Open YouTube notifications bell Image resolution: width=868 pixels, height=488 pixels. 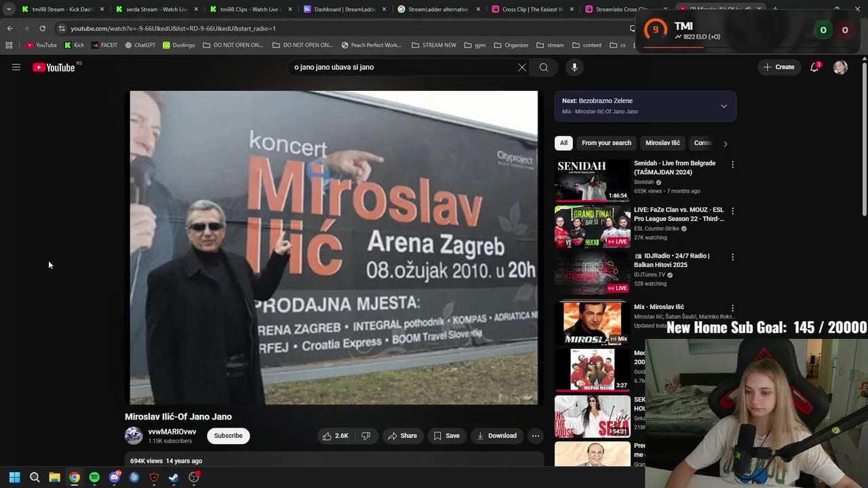pos(814,67)
